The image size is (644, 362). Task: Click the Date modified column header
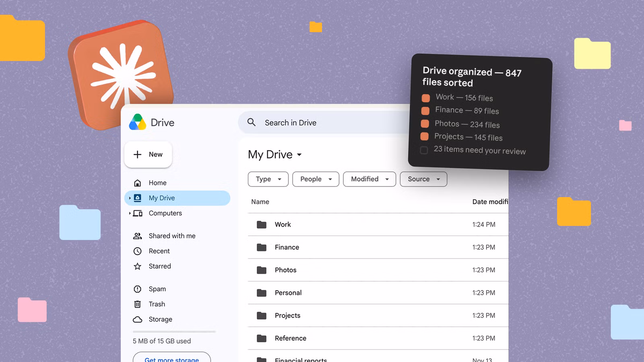pyautogui.click(x=490, y=202)
